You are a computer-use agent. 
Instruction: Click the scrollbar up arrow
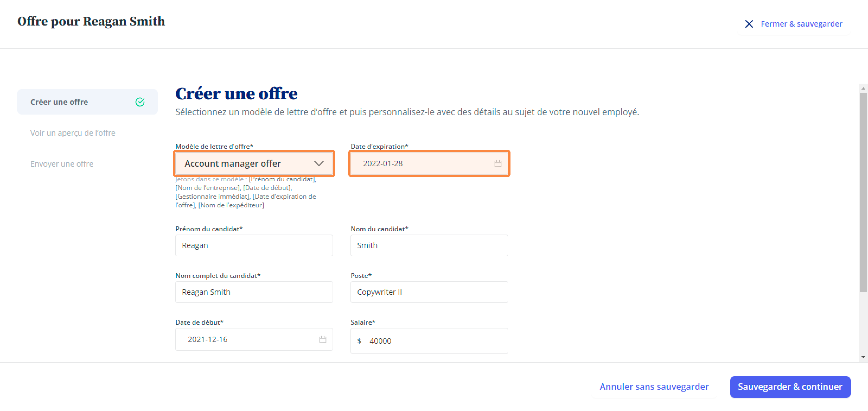coord(863,89)
